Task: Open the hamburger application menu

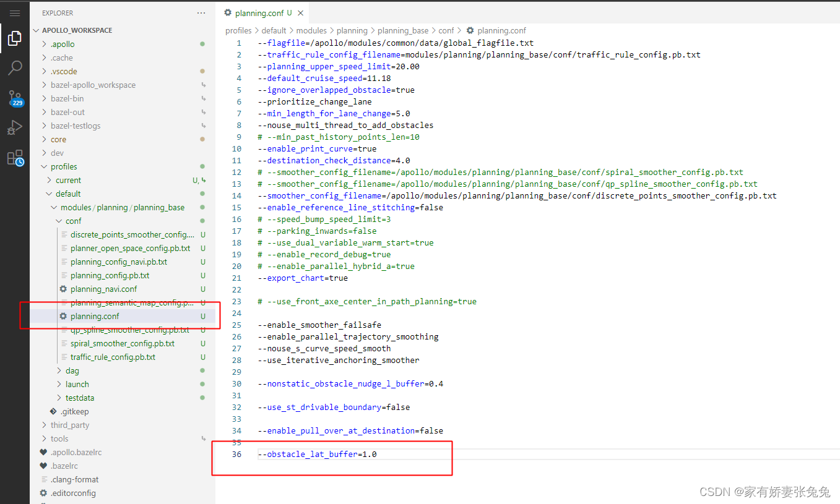Action: (15, 13)
